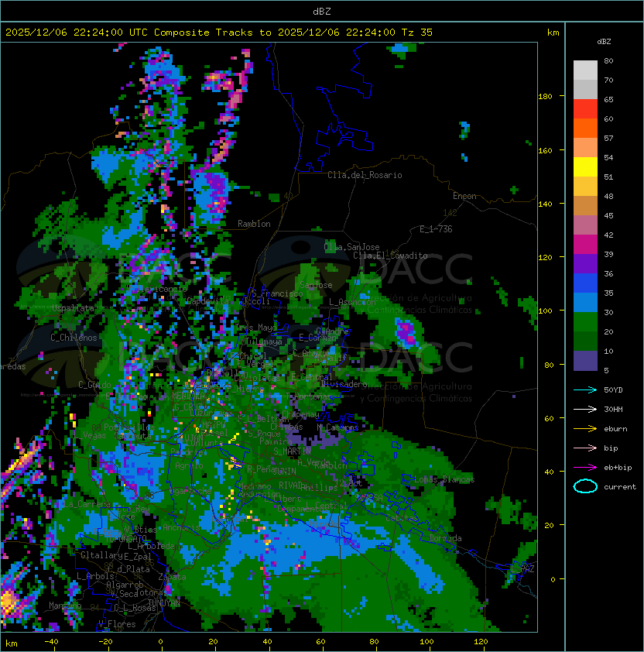Pick the bright green 30 dBZ swatch

(585, 322)
